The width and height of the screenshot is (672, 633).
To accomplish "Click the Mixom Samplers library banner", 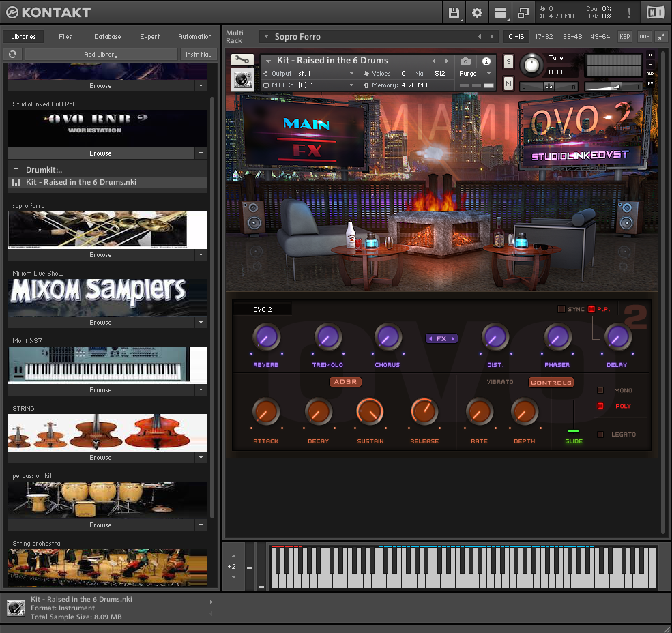I will [107, 297].
